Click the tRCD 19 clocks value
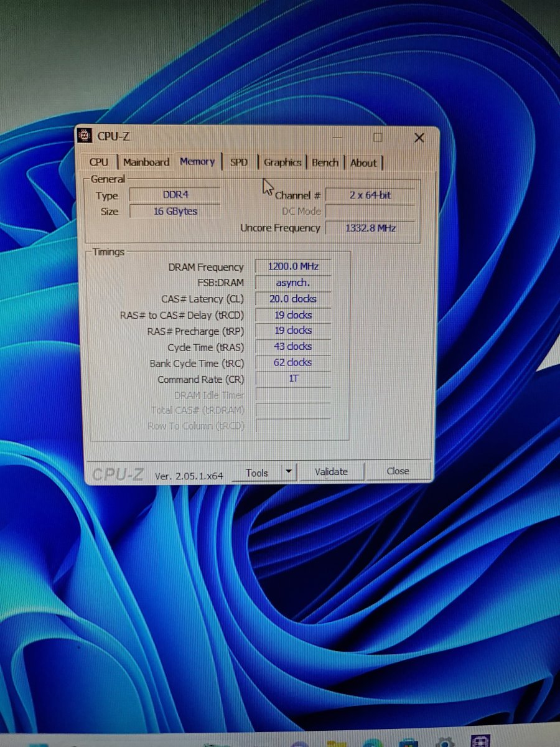 (293, 315)
